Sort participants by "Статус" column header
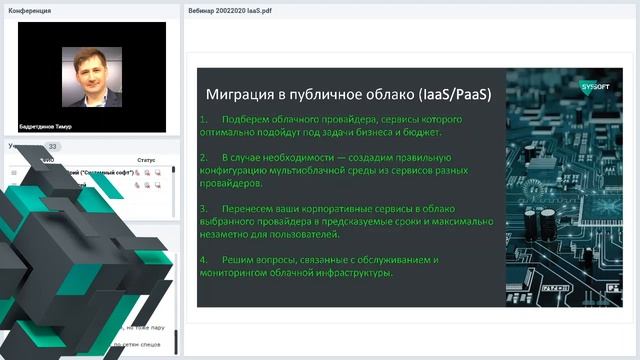640x360 pixels. 146,160
